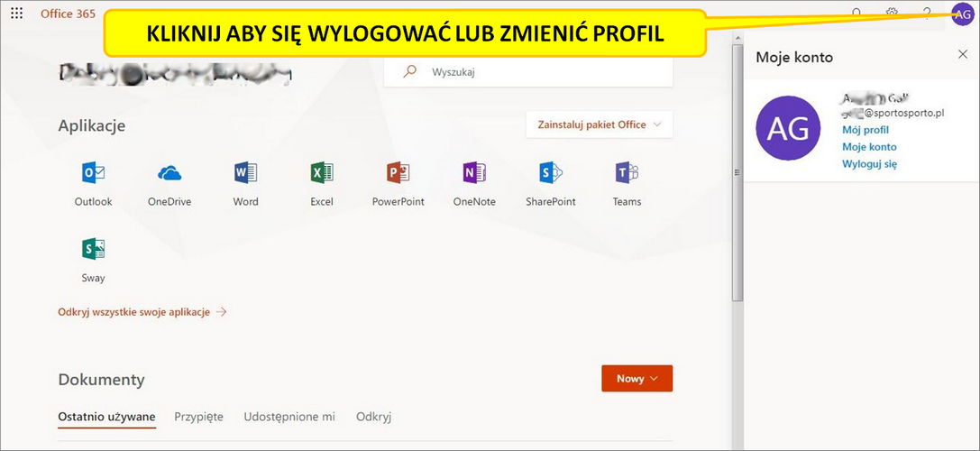Open the app launcher waffle icon
Screen dimensions: 980x451
tap(17, 14)
